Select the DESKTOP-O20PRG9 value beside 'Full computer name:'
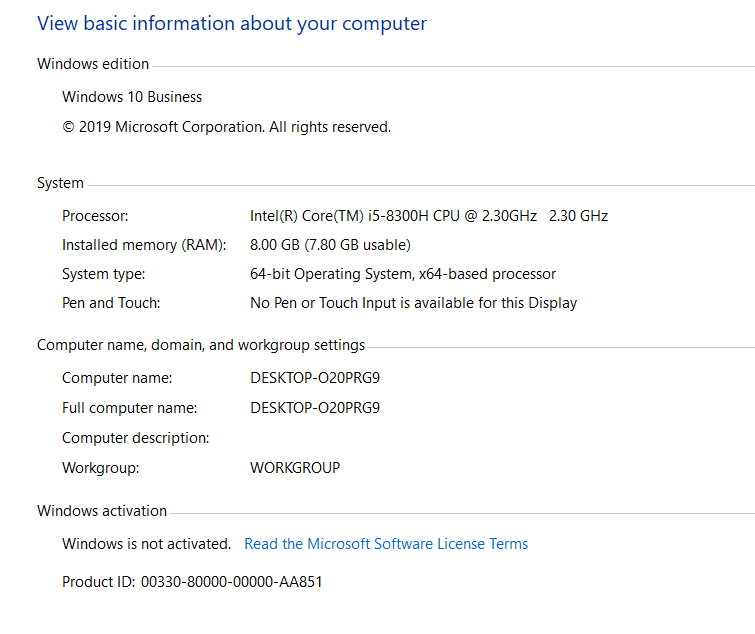This screenshot has width=755, height=634. (315, 408)
